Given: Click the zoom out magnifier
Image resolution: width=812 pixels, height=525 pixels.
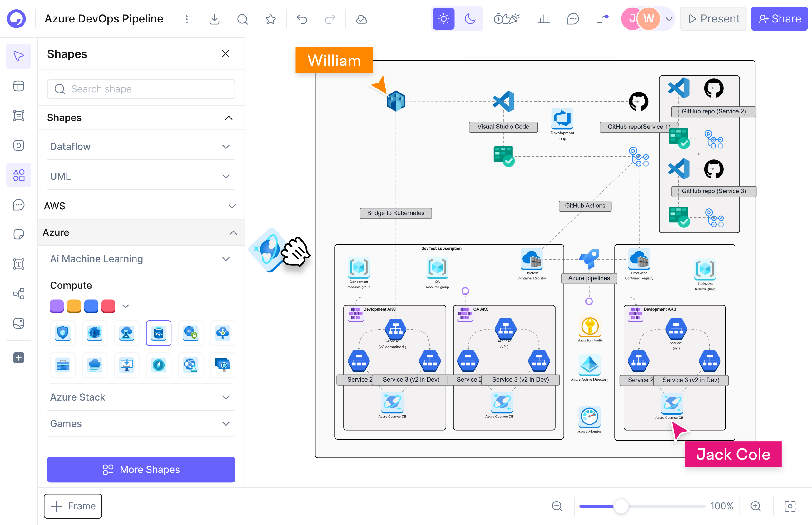Looking at the screenshot, I should point(557,506).
